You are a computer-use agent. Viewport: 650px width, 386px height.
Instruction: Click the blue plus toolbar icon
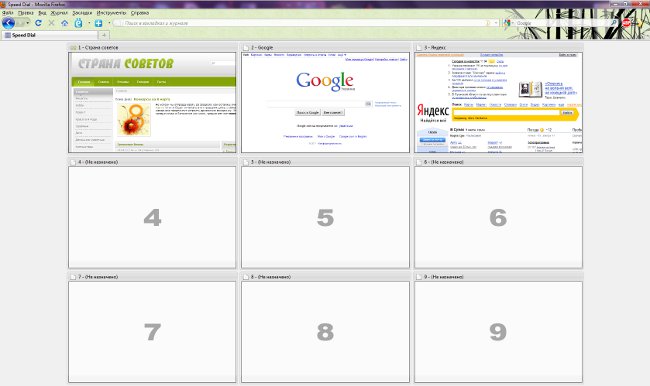click(x=99, y=23)
